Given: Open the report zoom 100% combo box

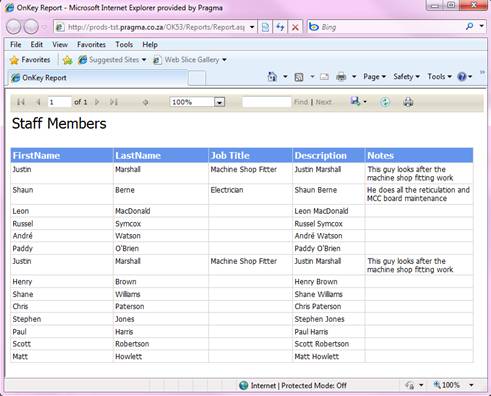Looking at the screenshot, I should point(197,102).
